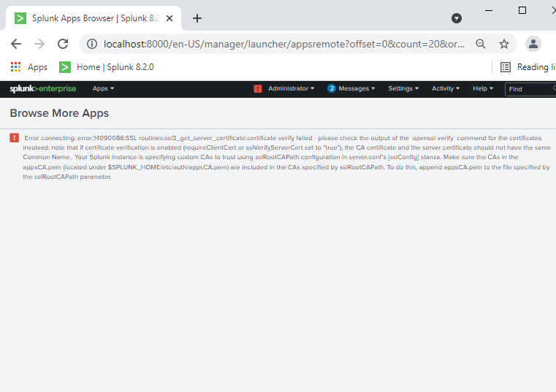The width and height of the screenshot is (556, 392).
Task: Open the Administrator dropdown menu
Action: (291, 88)
